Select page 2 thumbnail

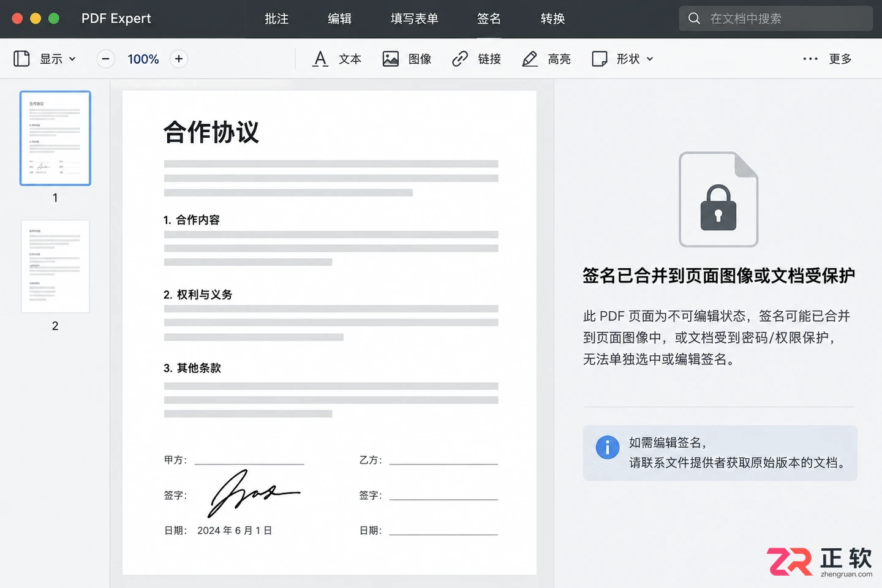[x=55, y=266]
